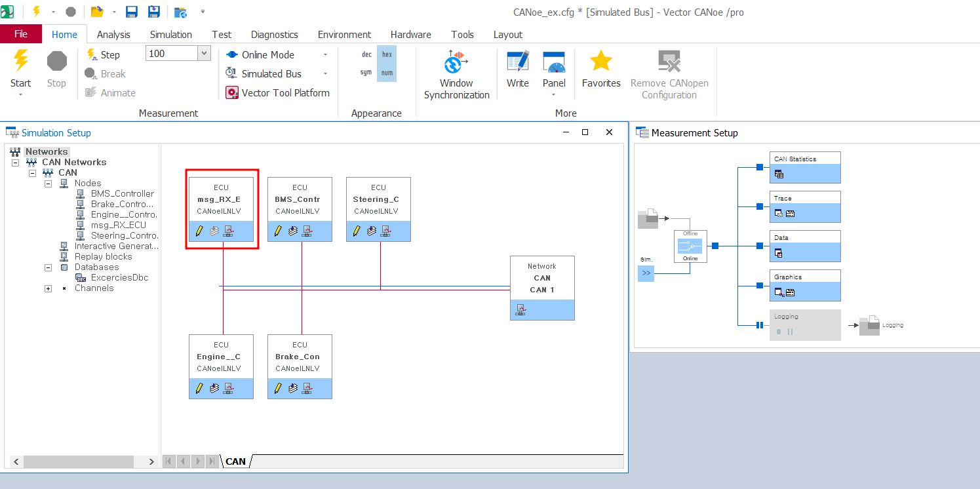This screenshot has width=980, height=489.
Task: Click the Steering_C ECU block title
Action: (x=376, y=199)
